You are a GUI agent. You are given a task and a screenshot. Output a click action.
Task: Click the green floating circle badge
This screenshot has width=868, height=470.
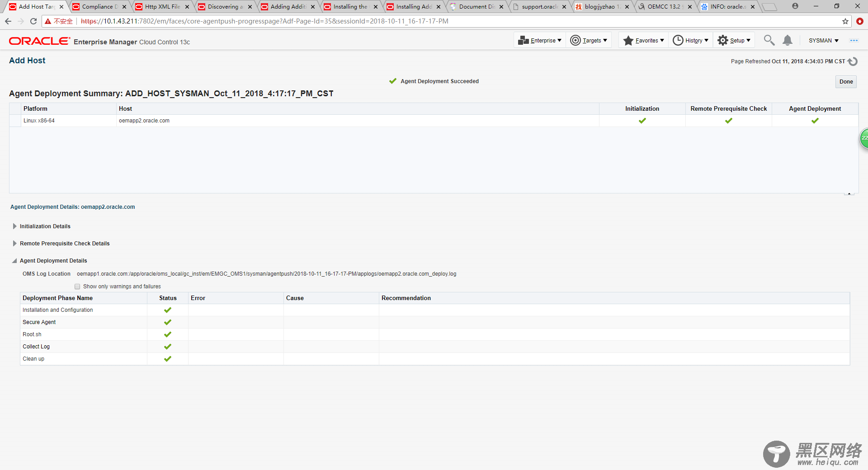[864, 138]
